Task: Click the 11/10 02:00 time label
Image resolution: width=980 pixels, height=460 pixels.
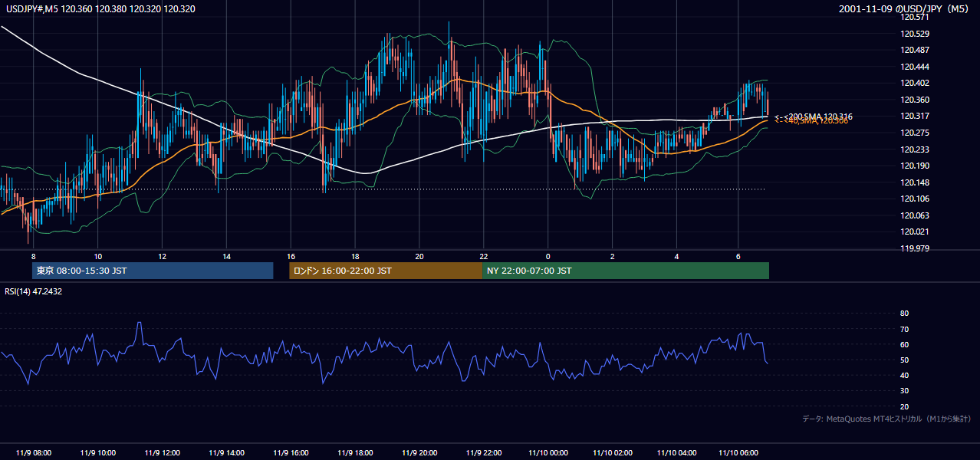Action: [x=612, y=452]
